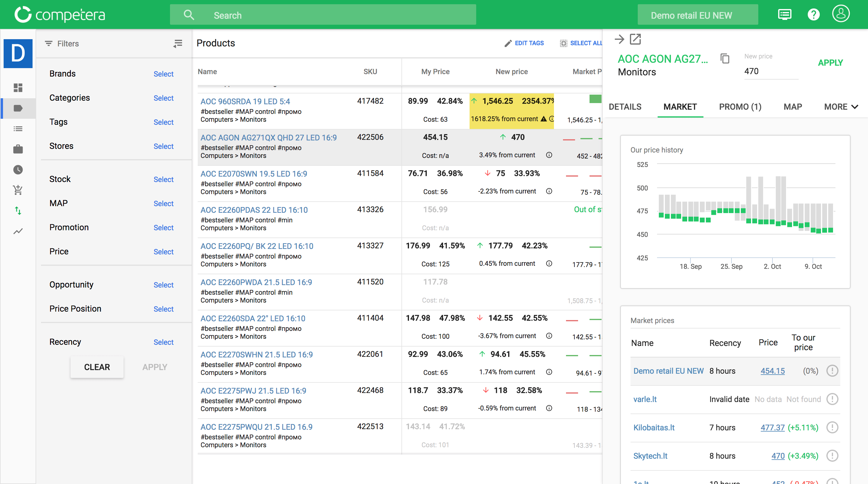The width and height of the screenshot is (868, 484).
Task: Open the Demo retail EU NEW workspace selector
Action: click(x=697, y=14)
